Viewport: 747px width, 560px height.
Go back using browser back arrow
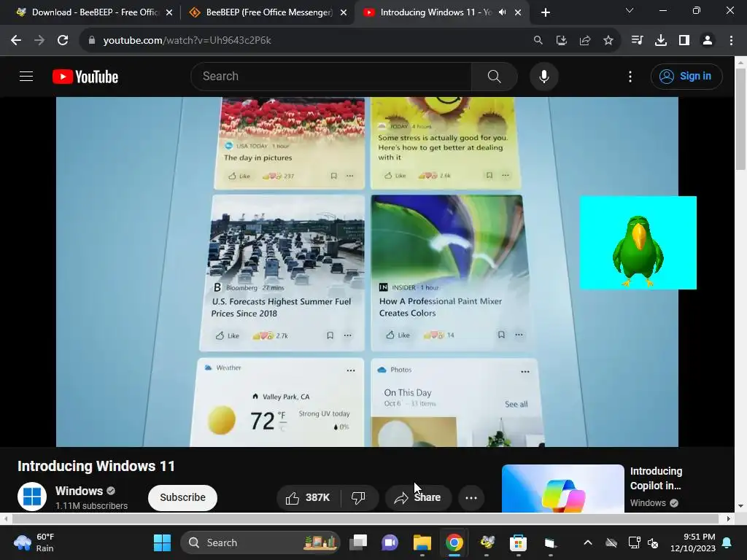tap(16, 41)
